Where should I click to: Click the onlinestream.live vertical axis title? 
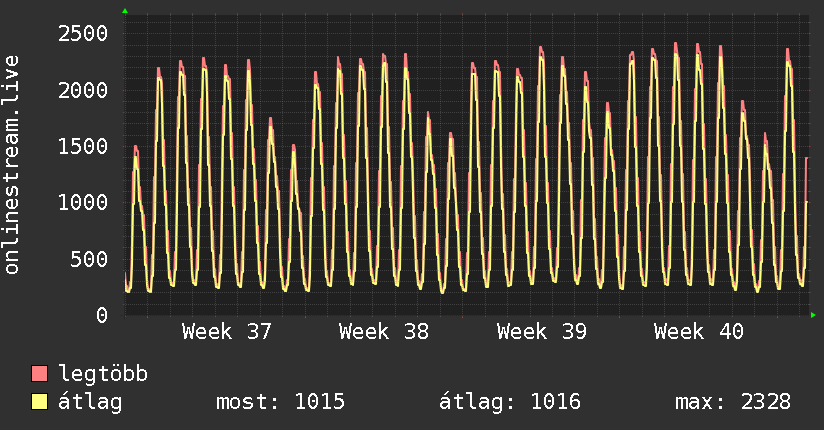pyautogui.click(x=12, y=165)
